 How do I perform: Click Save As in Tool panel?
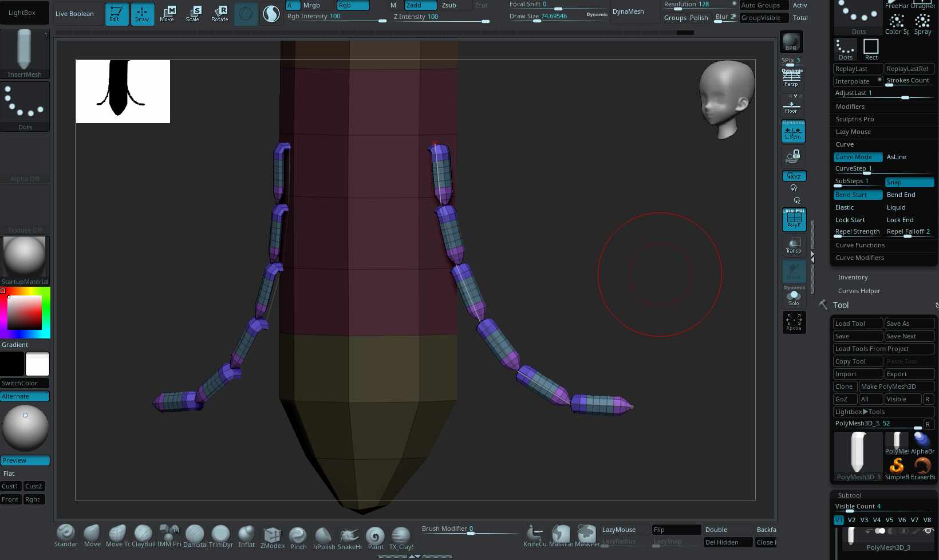pos(909,324)
